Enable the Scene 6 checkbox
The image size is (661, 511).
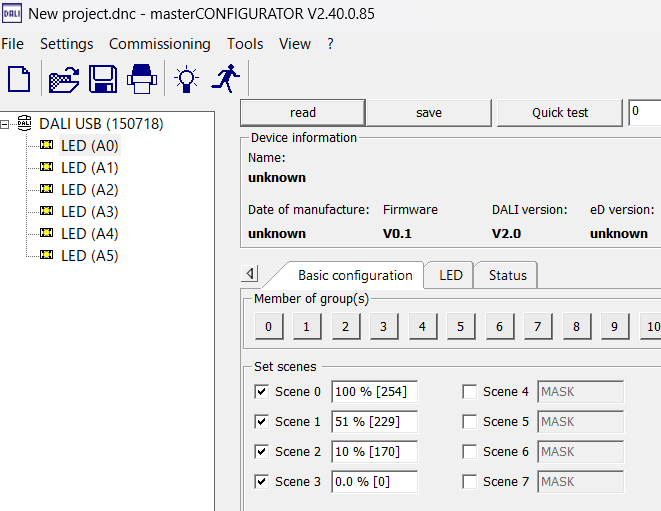470,452
